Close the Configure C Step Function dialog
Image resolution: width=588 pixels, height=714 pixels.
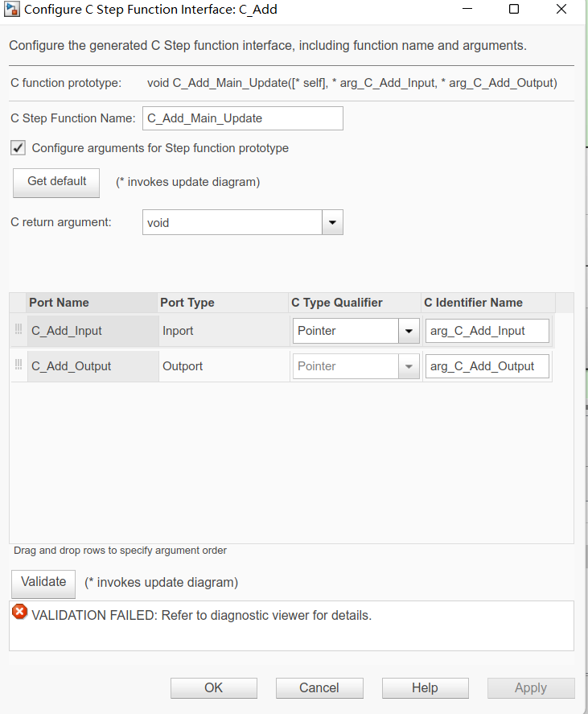pyautogui.click(x=561, y=9)
